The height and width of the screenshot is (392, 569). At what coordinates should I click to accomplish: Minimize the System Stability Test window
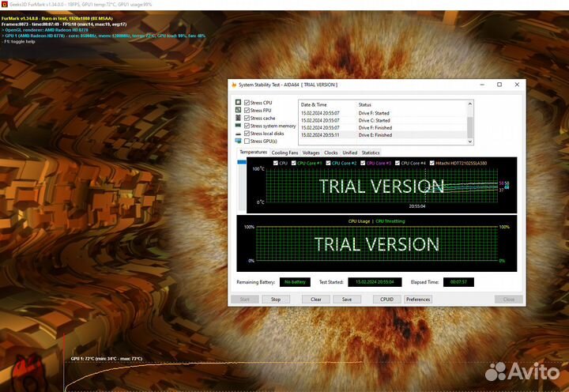pyautogui.click(x=482, y=85)
